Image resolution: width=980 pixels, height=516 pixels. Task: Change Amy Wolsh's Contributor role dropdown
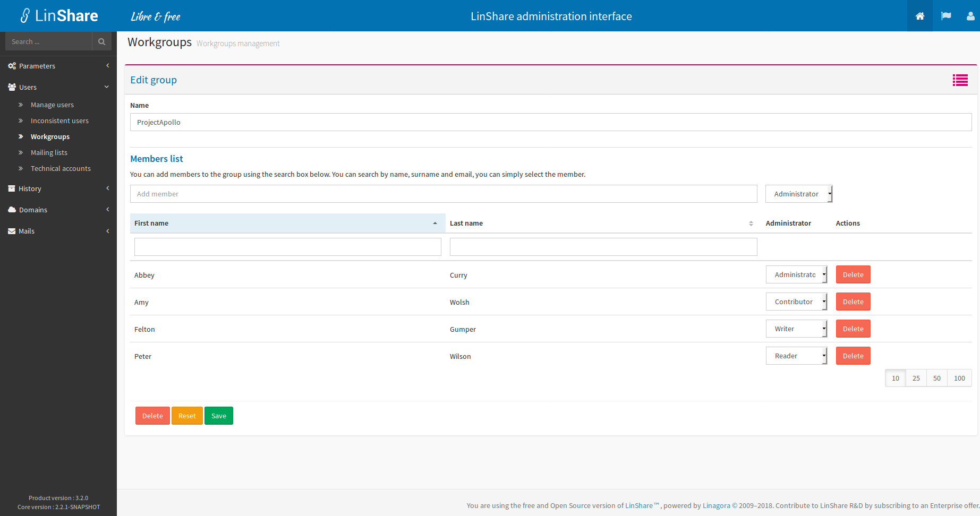797,302
